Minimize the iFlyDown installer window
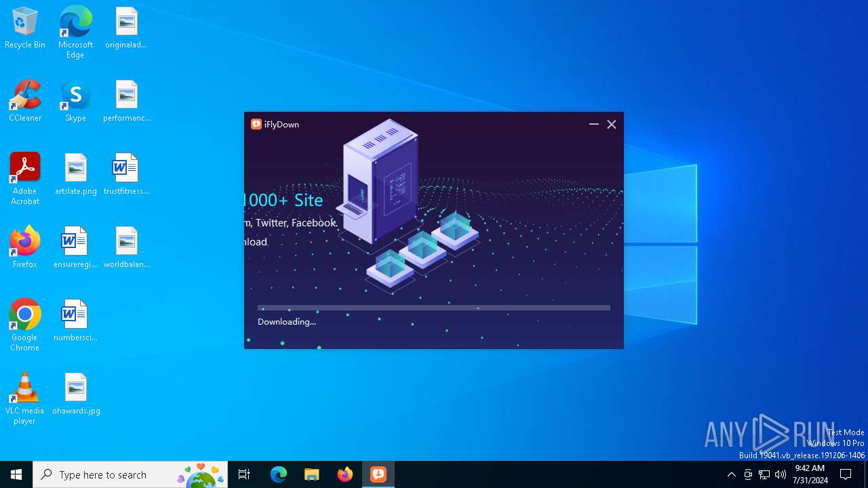The image size is (868, 488). [594, 124]
